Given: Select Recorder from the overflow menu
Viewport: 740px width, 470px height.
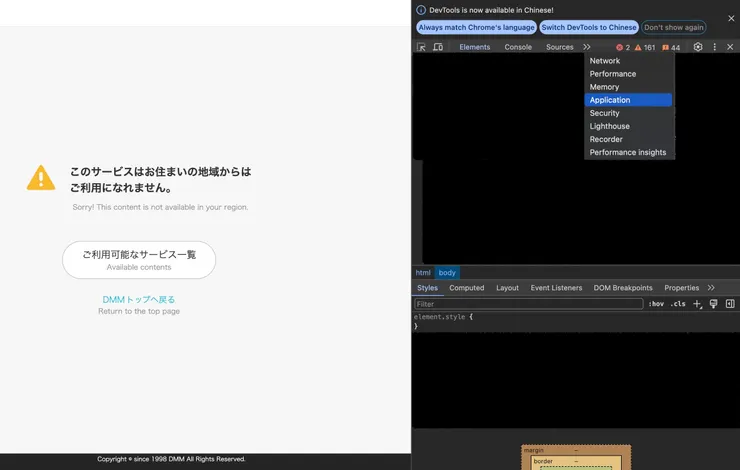Looking at the screenshot, I should coord(628,139).
